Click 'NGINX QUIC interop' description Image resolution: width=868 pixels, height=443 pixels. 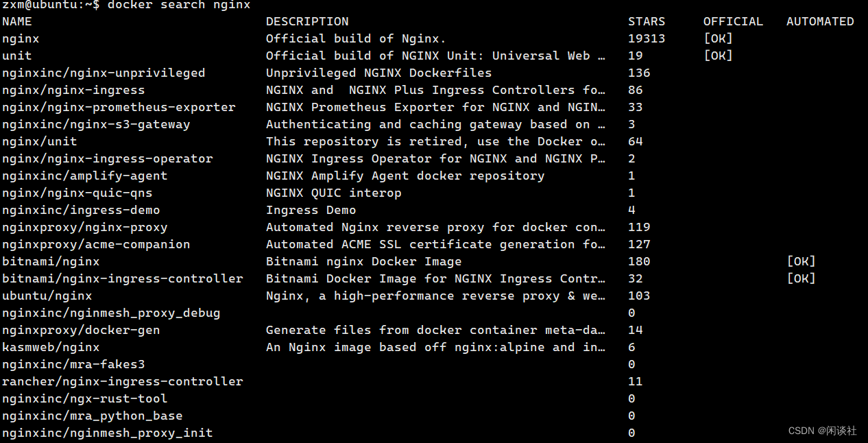[x=333, y=193]
